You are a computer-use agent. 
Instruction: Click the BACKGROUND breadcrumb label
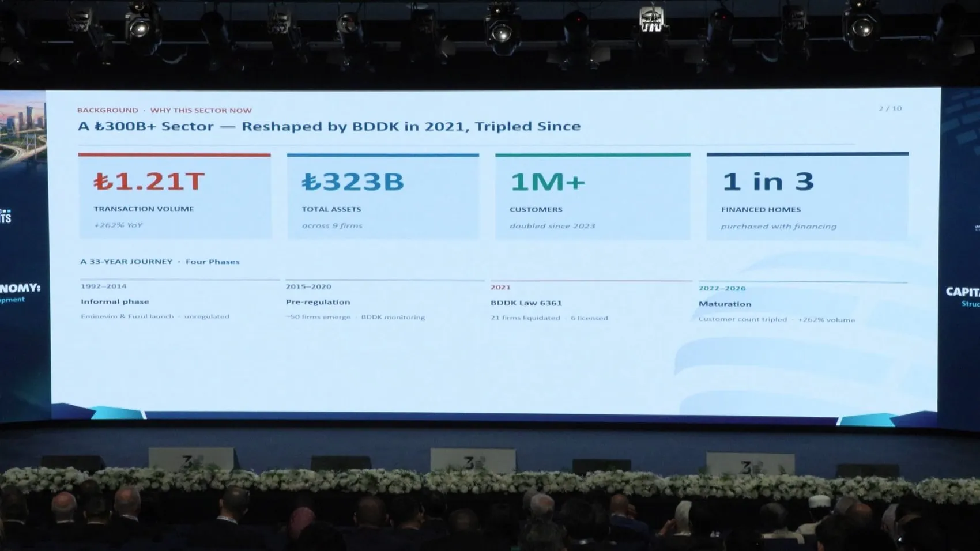(x=108, y=110)
